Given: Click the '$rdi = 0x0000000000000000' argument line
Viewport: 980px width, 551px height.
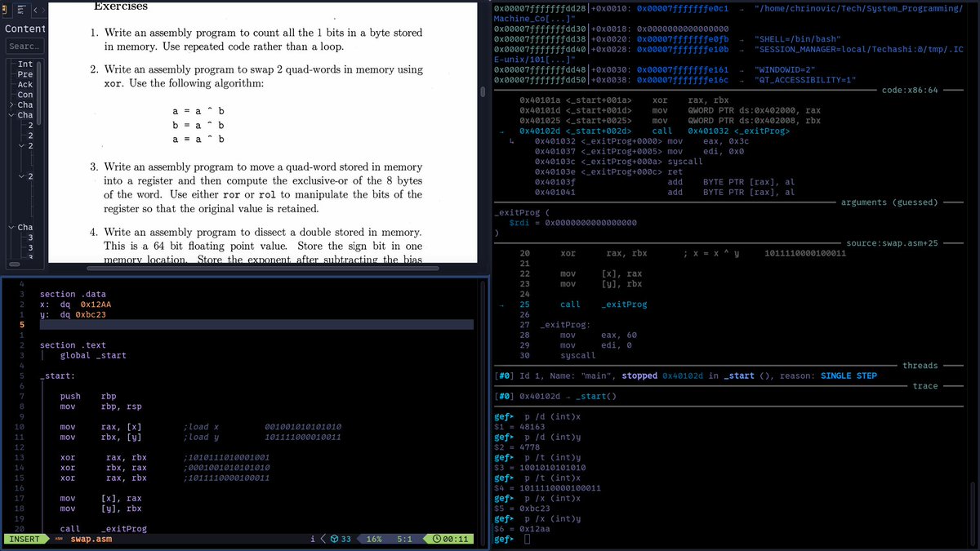Looking at the screenshot, I should (x=572, y=222).
